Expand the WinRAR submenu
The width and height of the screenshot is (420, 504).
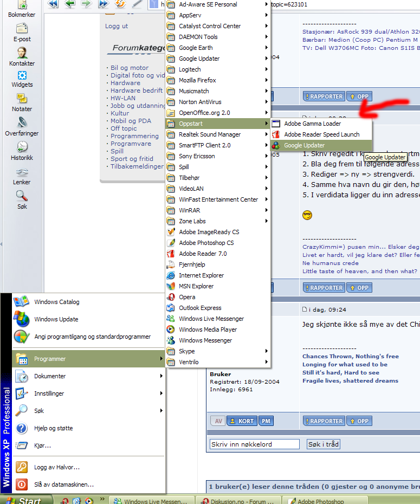218,210
